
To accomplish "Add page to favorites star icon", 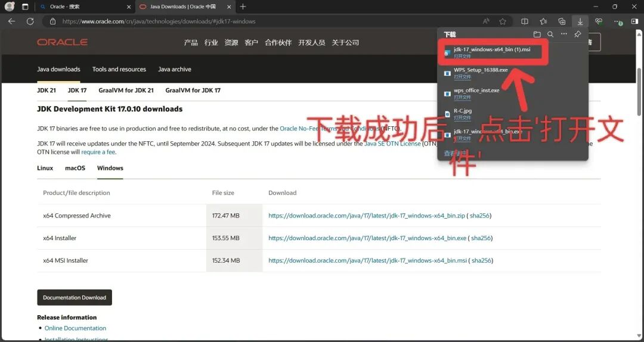I will pyautogui.click(x=503, y=21).
